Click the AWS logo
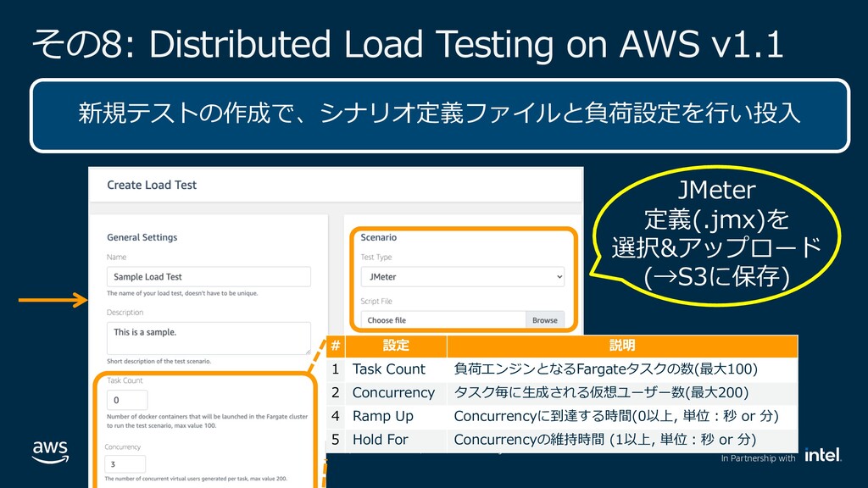The image size is (868, 488). coord(50,452)
